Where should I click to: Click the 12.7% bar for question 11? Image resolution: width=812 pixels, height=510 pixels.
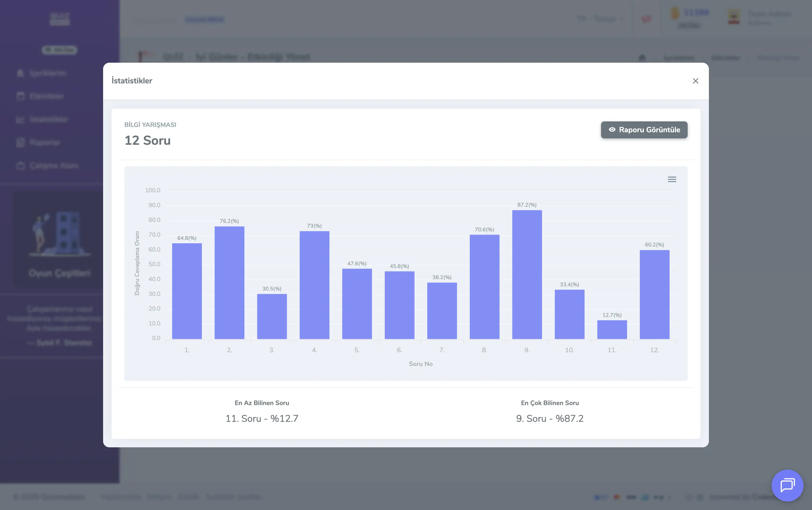(x=612, y=329)
